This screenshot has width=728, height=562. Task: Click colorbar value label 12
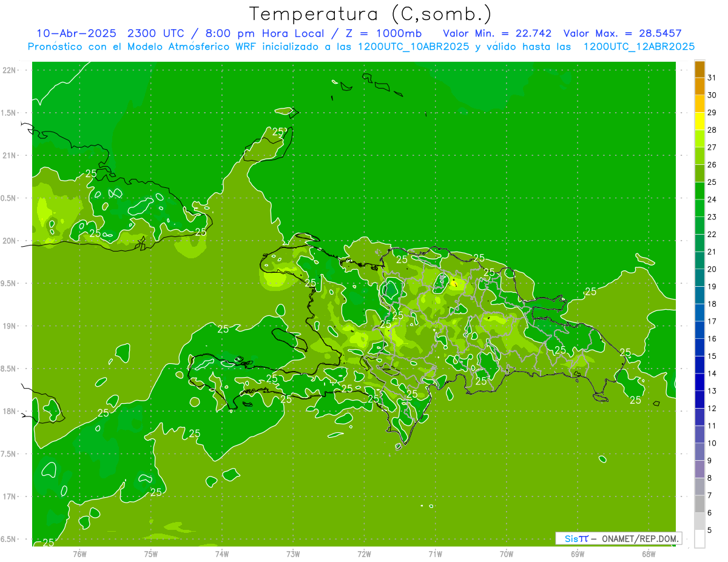tap(712, 409)
